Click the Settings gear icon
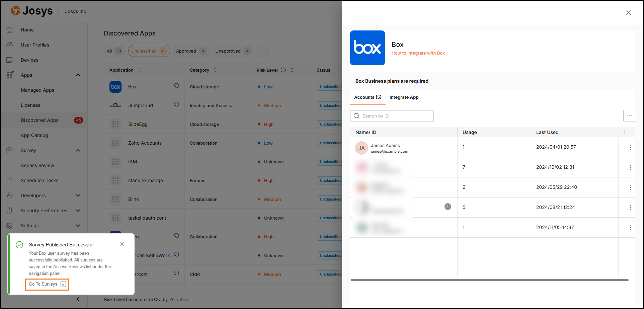644x309 pixels. [x=9, y=226]
